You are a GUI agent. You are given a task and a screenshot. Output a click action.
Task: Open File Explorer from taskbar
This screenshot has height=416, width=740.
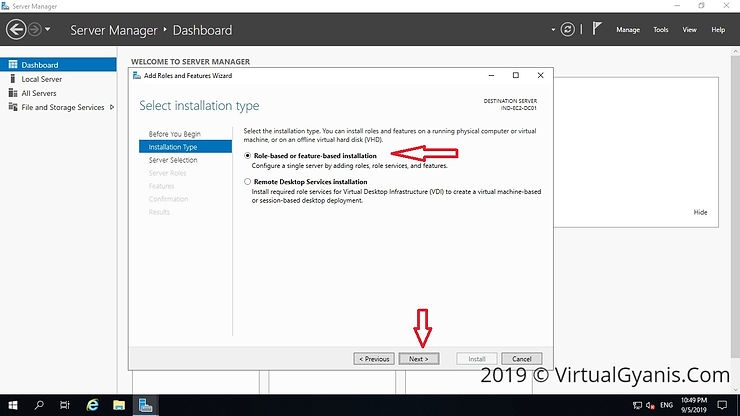[x=118, y=405]
